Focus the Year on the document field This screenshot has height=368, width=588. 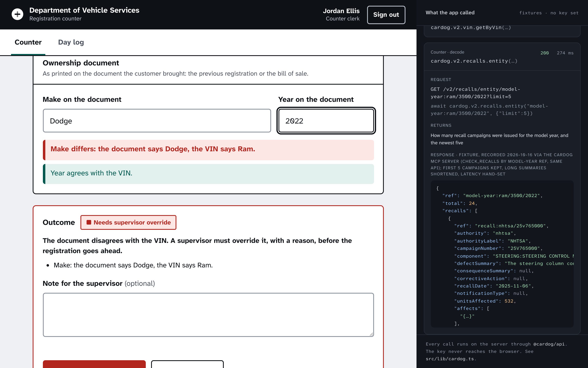click(x=326, y=121)
